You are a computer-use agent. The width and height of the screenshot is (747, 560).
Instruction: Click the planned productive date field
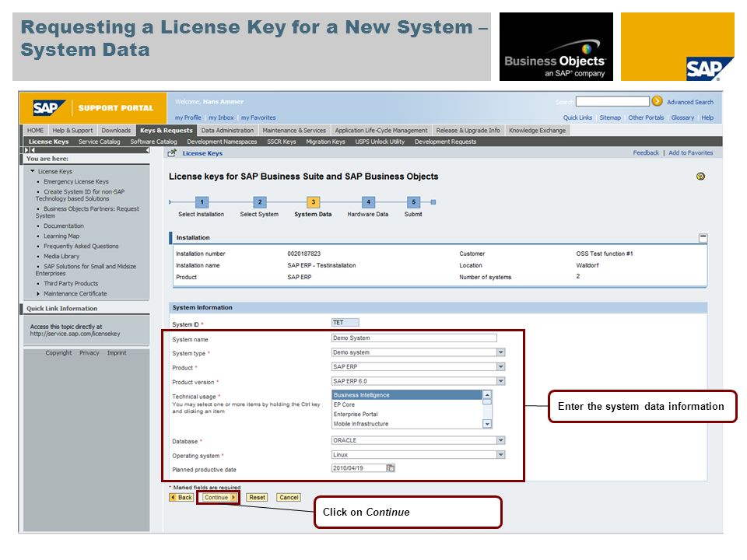pos(358,468)
